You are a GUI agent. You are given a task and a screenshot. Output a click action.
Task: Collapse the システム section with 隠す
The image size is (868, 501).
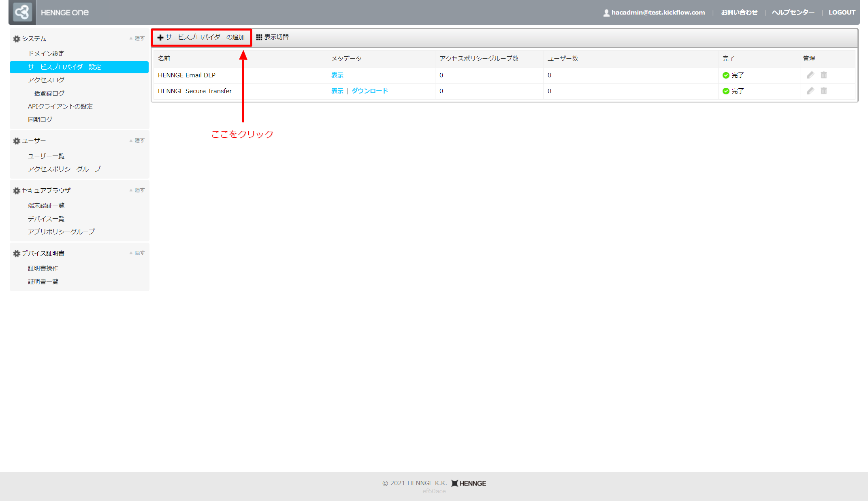[137, 38]
